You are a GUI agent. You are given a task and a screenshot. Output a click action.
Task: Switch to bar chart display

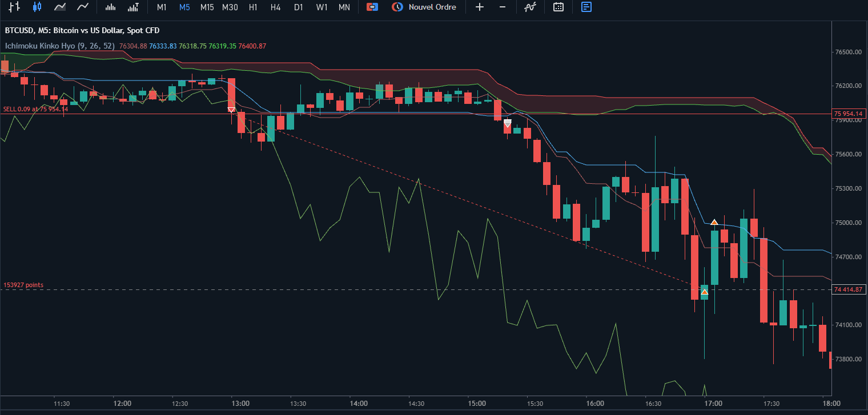(15, 7)
